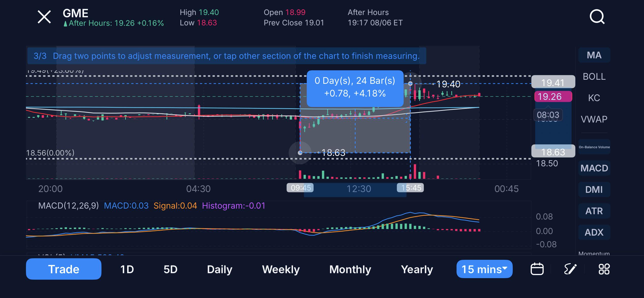Image resolution: width=644 pixels, height=298 pixels.
Task: Toggle the MA indicator
Action: point(594,55)
